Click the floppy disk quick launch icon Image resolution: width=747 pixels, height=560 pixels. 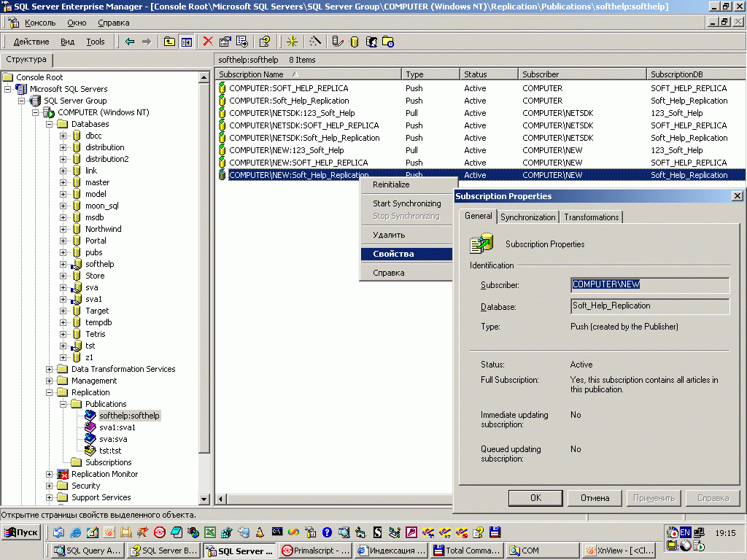pos(495,532)
